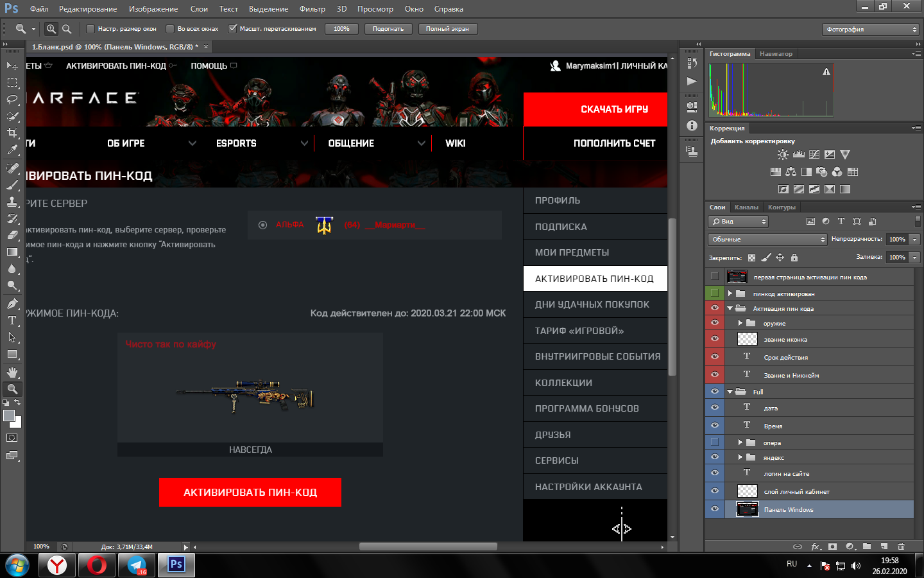
Task: Hide the 'Активация пин кода' group
Action: (714, 308)
